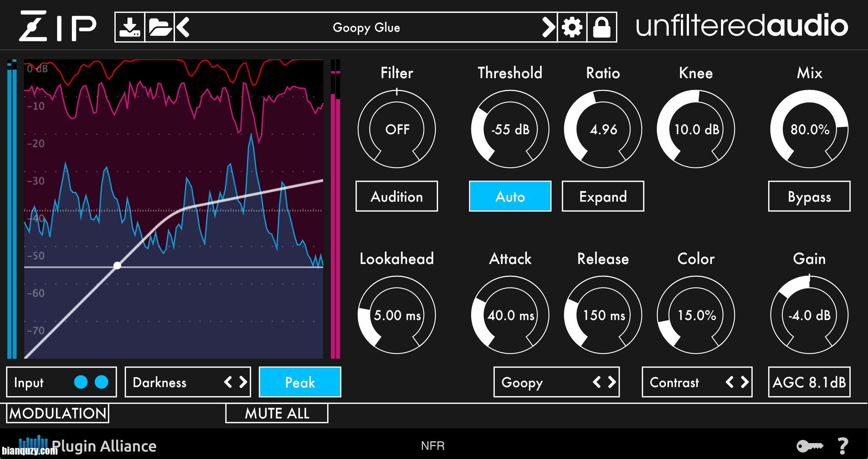The height and width of the screenshot is (459, 868).
Task: Open the load preset folder icon
Action: click(160, 27)
